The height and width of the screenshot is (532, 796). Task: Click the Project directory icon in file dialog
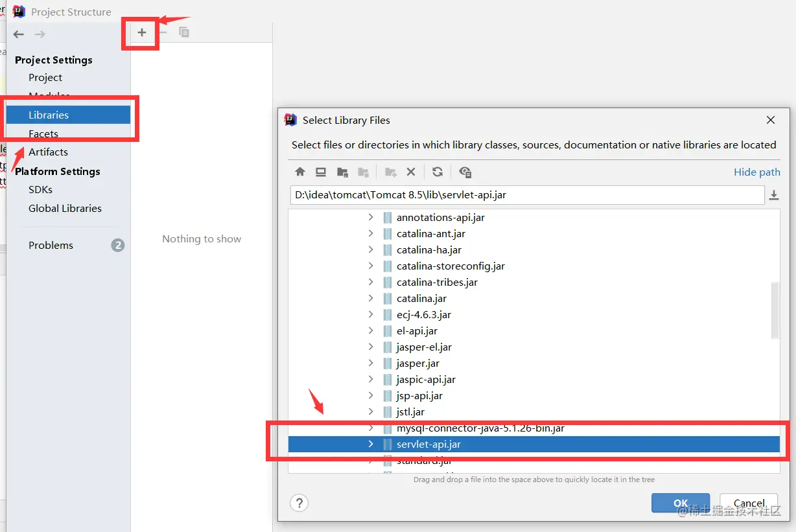click(x=342, y=172)
